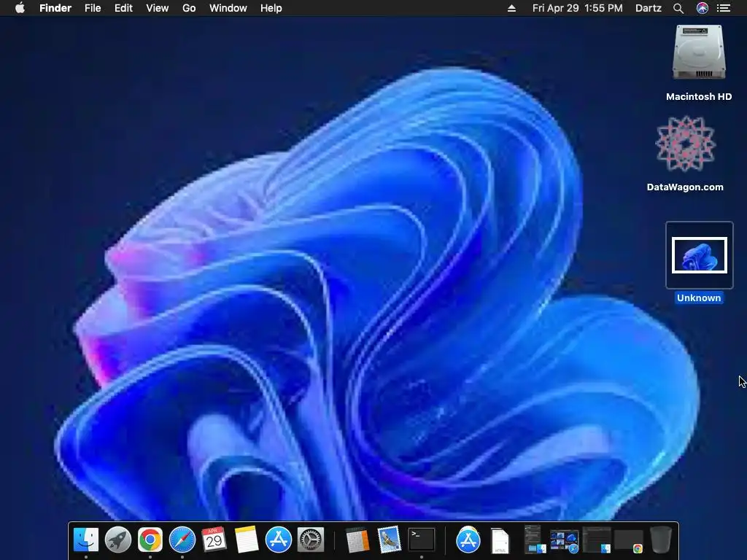Open System Preferences gear in dock
Screen dimensions: 747x560
[311, 540]
